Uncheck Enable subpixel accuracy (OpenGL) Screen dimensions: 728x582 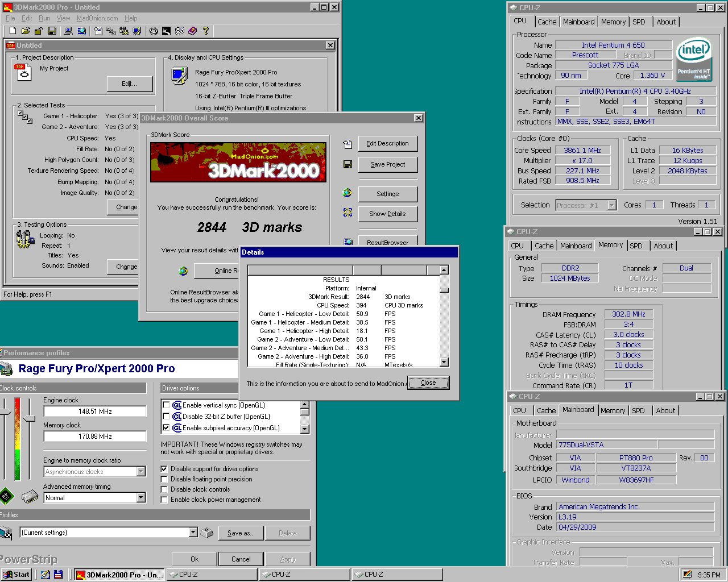[166, 428]
